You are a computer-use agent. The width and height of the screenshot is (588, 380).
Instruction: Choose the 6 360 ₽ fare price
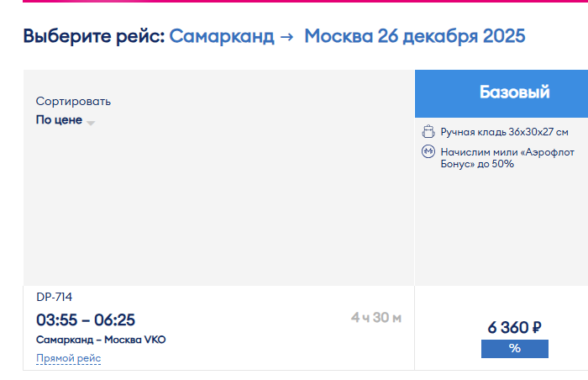(514, 327)
